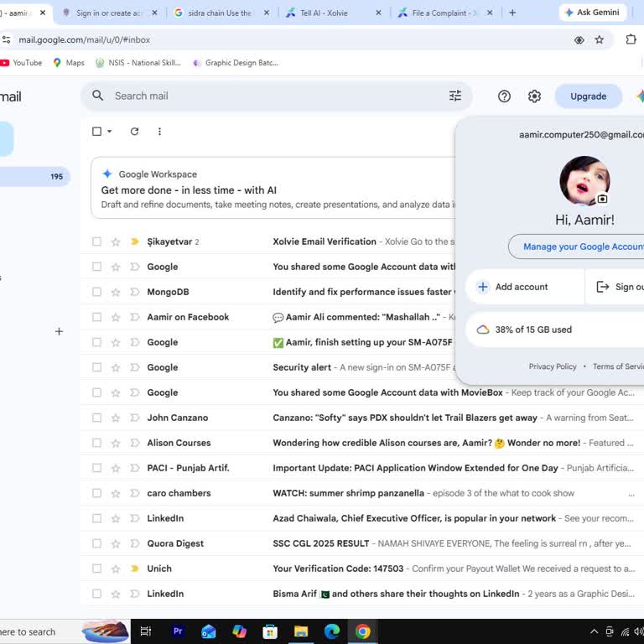The height and width of the screenshot is (644, 644).
Task: Click Add account
Action: 524,287
